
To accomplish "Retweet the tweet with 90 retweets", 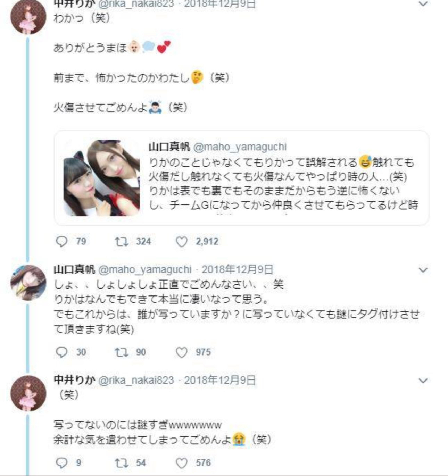I will [122, 352].
